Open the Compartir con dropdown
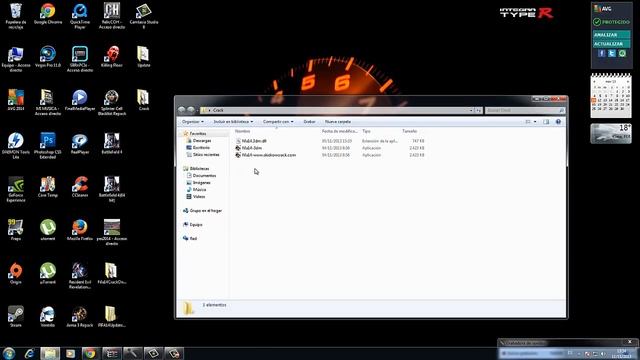This screenshot has height=360, width=640. (278, 122)
